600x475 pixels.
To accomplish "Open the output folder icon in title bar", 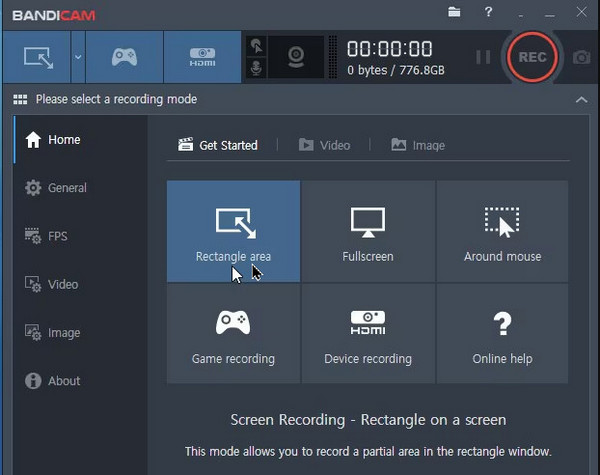I will [x=454, y=12].
